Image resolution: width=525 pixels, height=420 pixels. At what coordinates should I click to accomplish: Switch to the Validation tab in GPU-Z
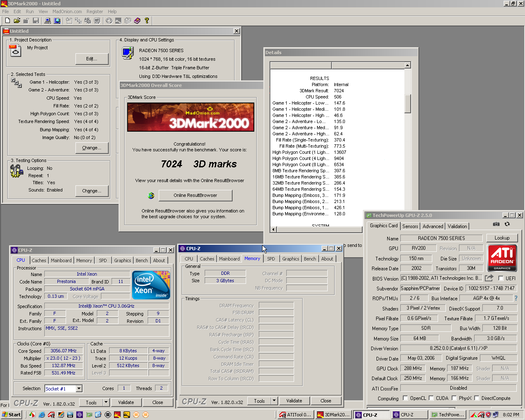(457, 226)
